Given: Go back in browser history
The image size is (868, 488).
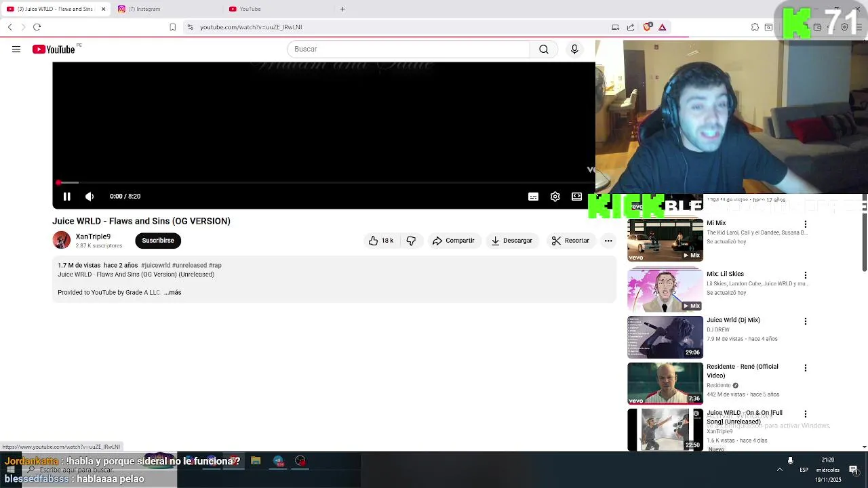Looking at the screenshot, I should (x=10, y=27).
